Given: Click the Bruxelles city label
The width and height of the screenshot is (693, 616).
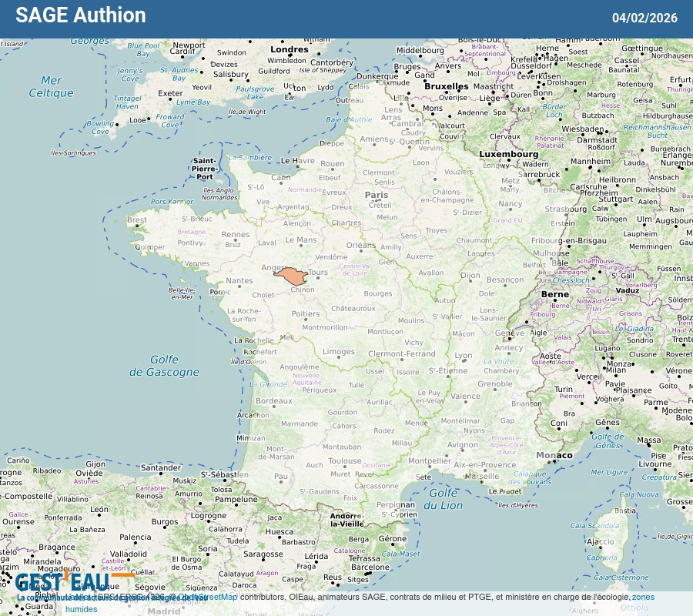Looking at the screenshot, I should click(x=447, y=86).
